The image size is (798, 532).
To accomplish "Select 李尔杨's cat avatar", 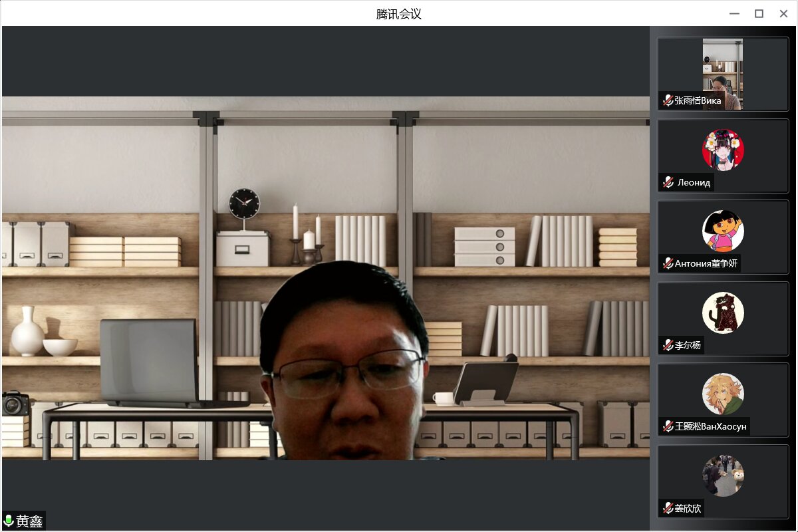I will click(723, 313).
